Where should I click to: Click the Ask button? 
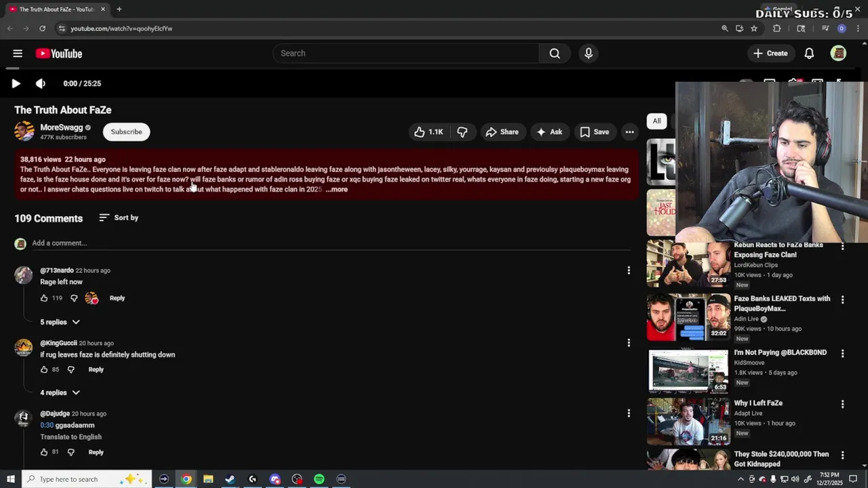click(x=549, y=132)
